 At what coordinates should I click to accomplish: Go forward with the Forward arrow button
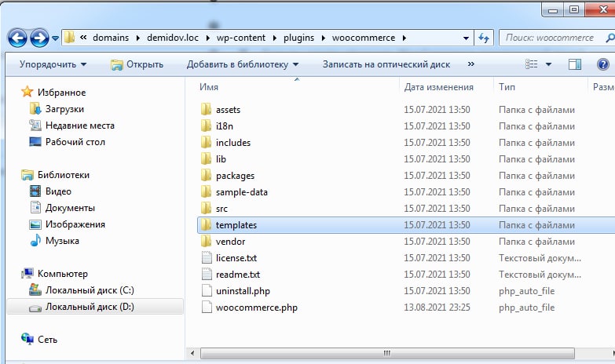coord(39,38)
